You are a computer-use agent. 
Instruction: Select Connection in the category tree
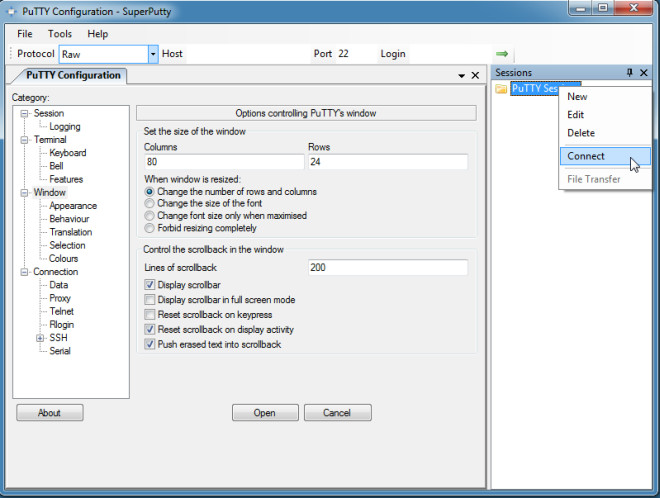tap(56, 272)
